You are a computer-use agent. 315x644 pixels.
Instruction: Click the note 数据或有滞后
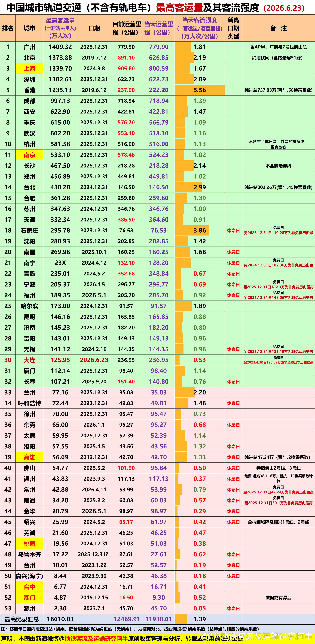pyautogui.click(x=278, y=597)
